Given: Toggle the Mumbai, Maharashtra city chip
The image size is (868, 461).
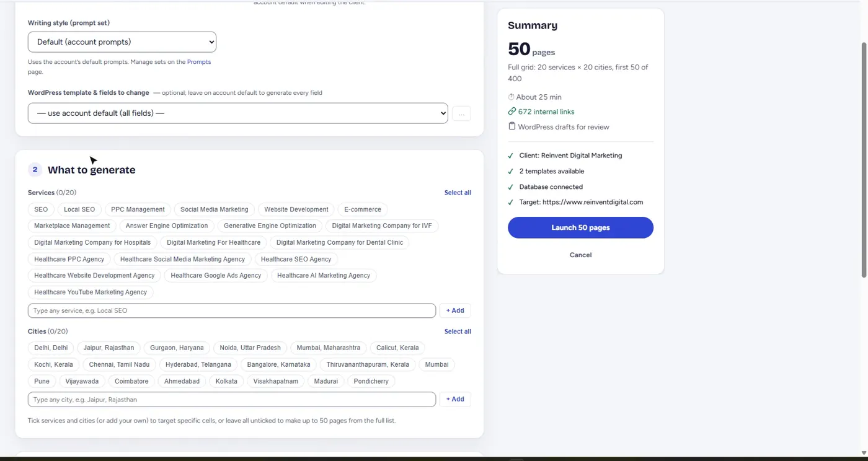Looking at the screenshot, I should point(329,348).
